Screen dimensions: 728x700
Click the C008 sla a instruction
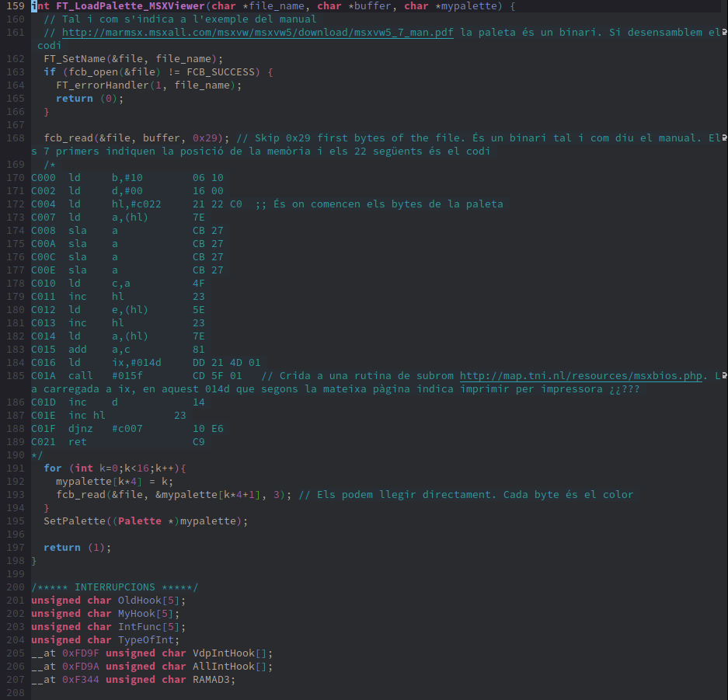coord(127,231)
